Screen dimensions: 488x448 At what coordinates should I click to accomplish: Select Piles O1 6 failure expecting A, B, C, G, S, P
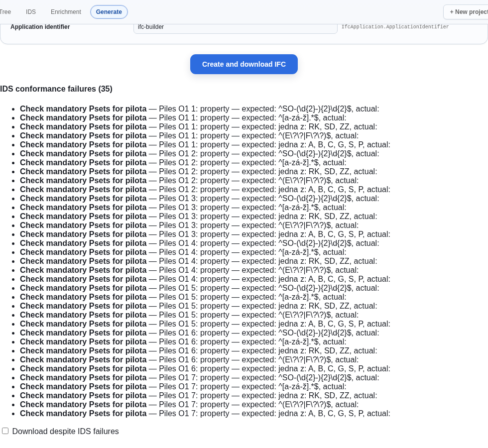[205, 369]
